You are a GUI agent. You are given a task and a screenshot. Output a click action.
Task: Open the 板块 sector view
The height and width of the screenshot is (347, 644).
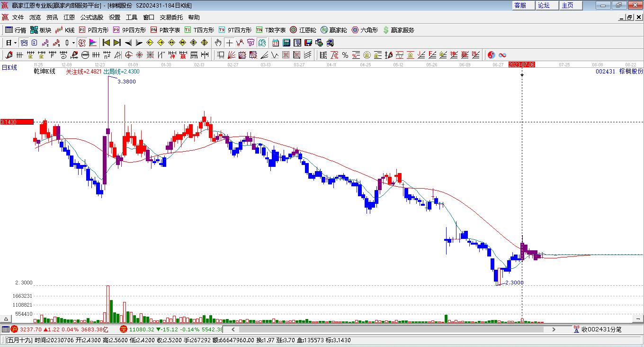[x=41, y=30]
